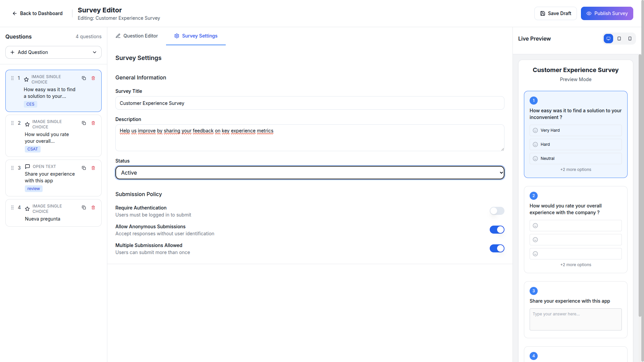Delete question 2 using trash icon

point(93,123)
